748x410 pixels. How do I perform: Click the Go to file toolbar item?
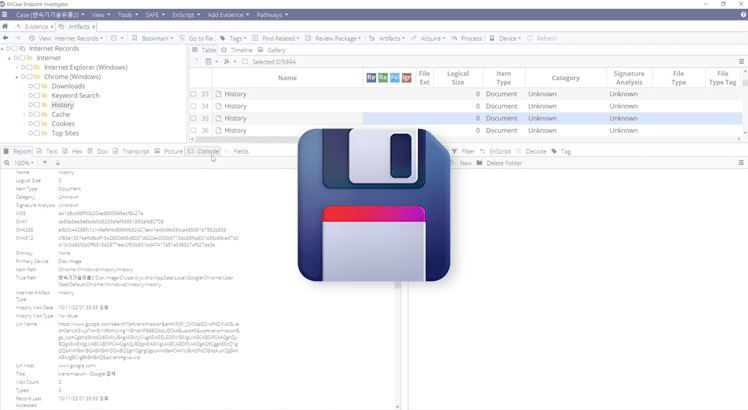[196, 38]
